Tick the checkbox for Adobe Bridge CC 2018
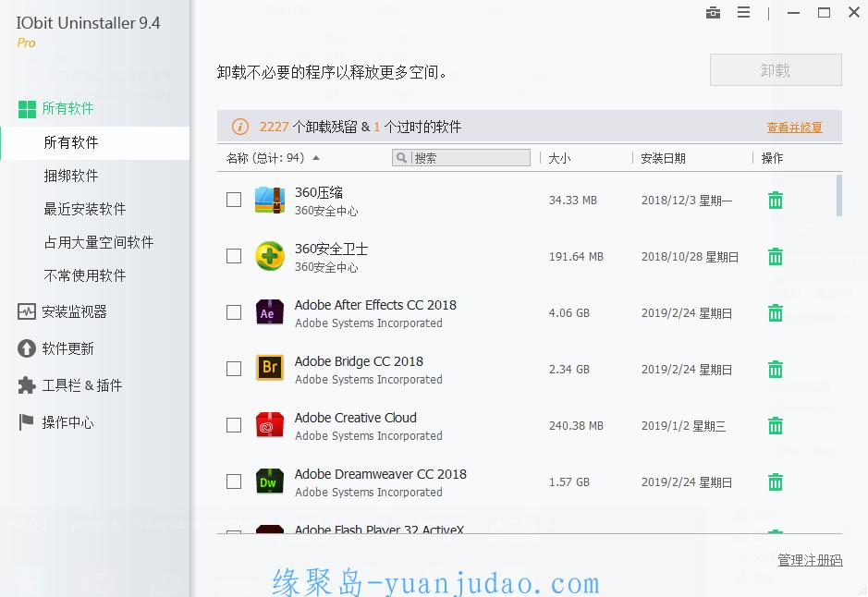Viewport: 868px width, 597px height. point(234,369)
